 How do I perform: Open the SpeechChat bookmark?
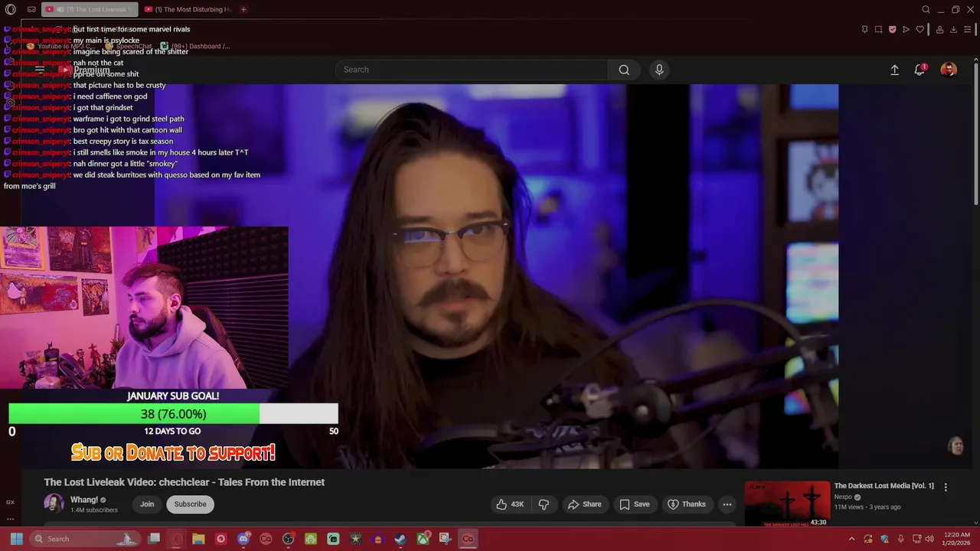tap(128, 46)
